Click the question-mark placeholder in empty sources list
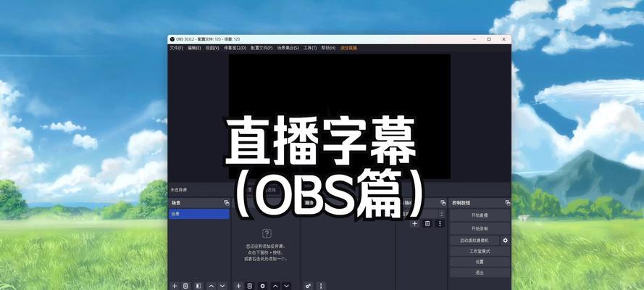 267,233
